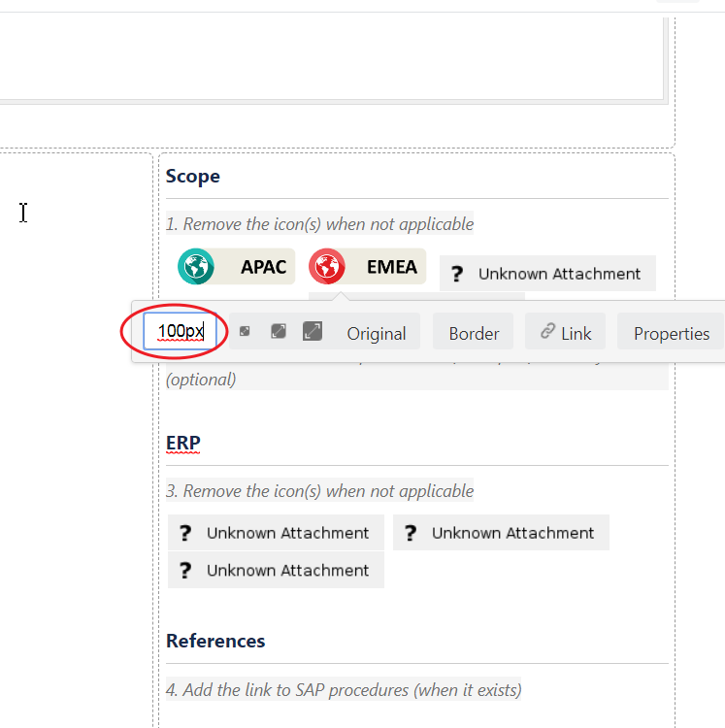The width and height of the screenshot is (725, 728).
Task: Select the bottom-row Unknown Attachment under ERP
Action: tap(276, 570)
